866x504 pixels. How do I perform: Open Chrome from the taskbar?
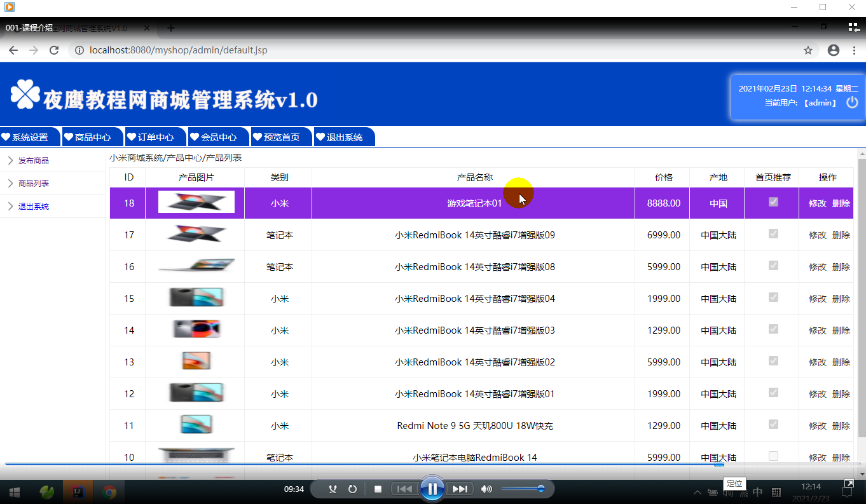coord(109,491)
